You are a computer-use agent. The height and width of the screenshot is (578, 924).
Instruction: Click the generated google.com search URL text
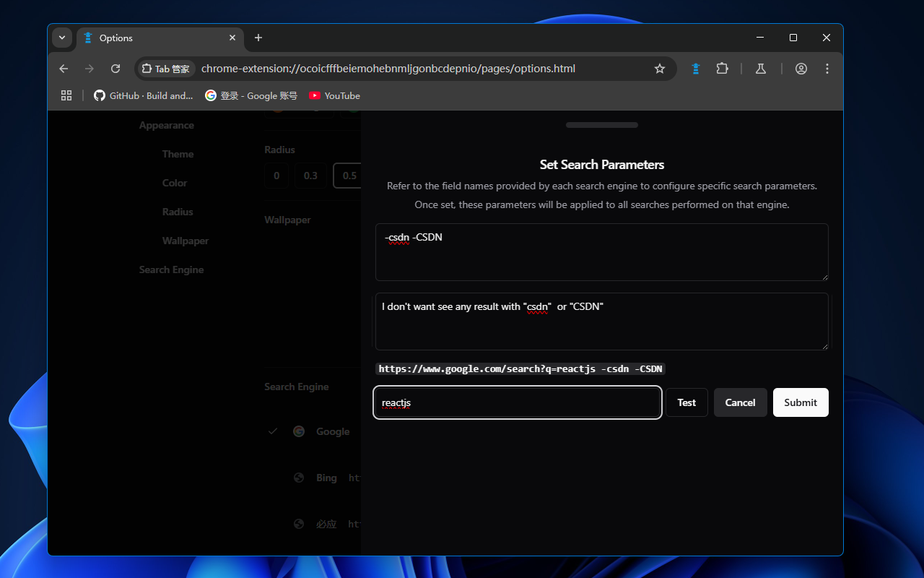coord(520,369)
